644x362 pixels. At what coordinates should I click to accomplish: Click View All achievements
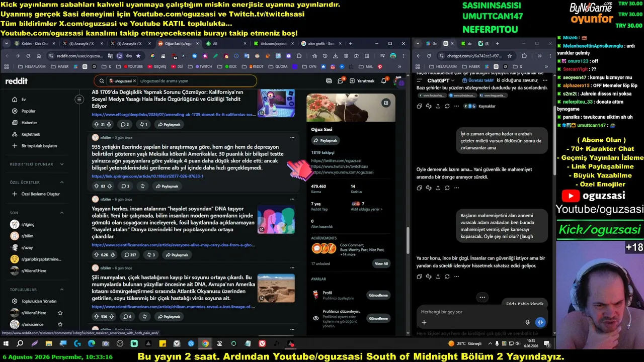(x=381, y=263)
